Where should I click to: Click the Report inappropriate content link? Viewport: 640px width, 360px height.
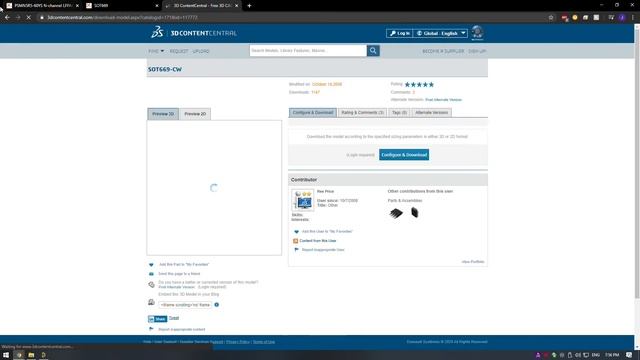182,329
